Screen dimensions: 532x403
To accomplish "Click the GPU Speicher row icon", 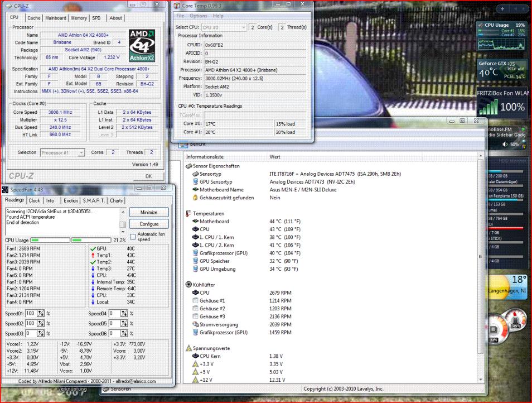I will 195,261.
